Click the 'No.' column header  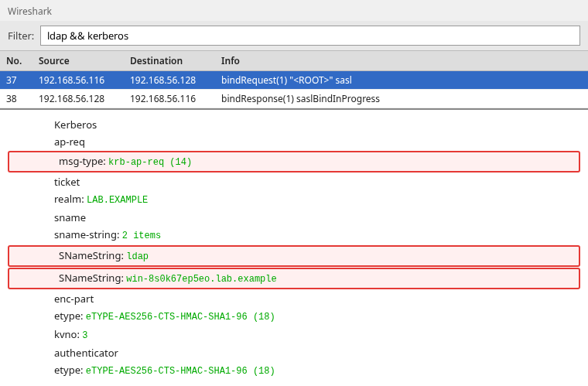click(x=14, y=60)
